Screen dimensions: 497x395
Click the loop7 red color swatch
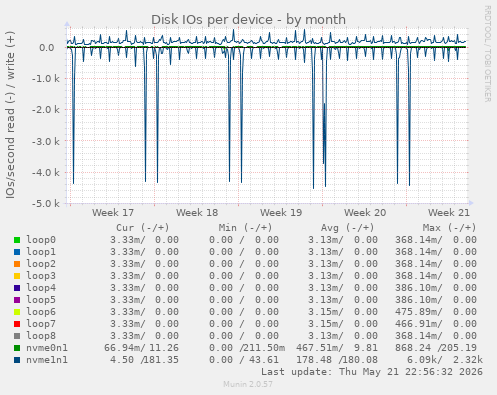(x=17, y=324)
